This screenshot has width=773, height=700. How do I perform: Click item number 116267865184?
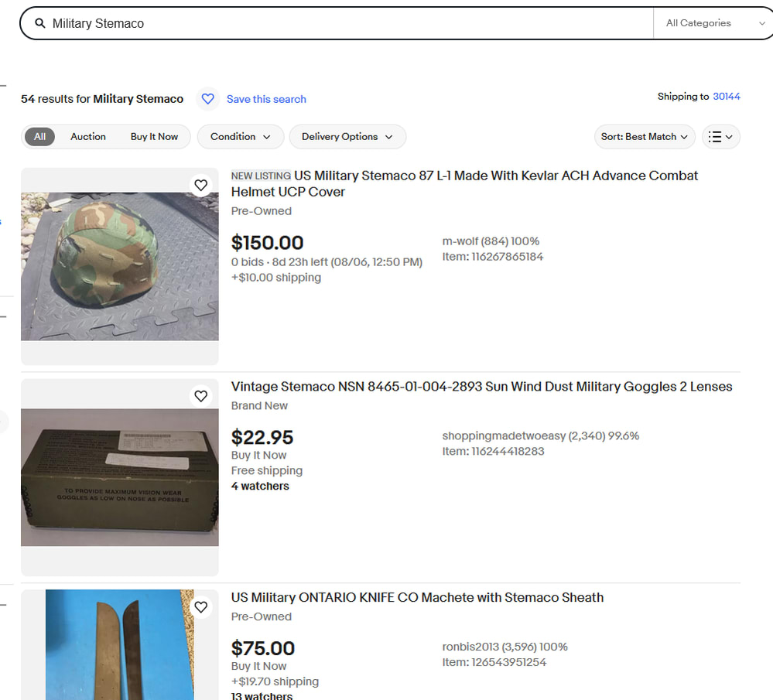(492, 257)
